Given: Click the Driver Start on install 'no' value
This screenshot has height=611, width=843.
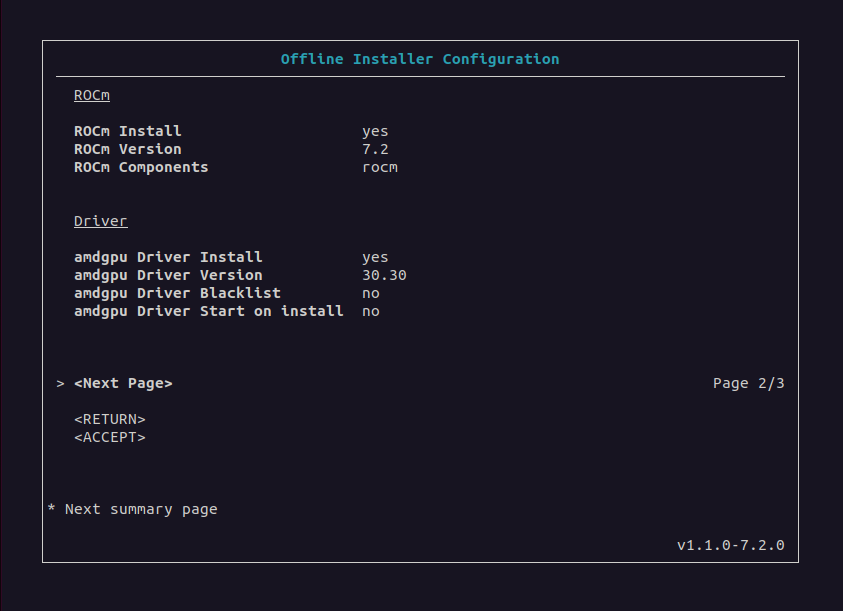Looking at the screenshot, I should pyautogui.click(x=371, y=311).
